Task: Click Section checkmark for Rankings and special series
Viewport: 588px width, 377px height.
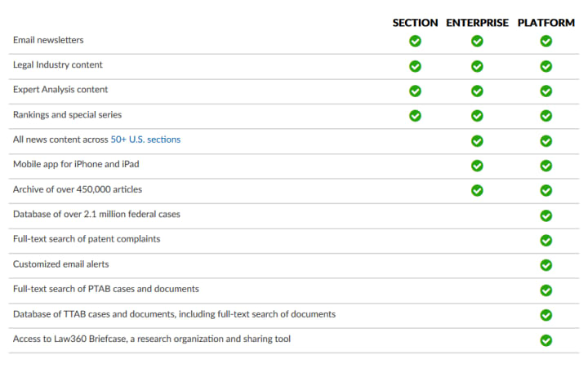Action: pyautogui.click(x=415, y=116)
